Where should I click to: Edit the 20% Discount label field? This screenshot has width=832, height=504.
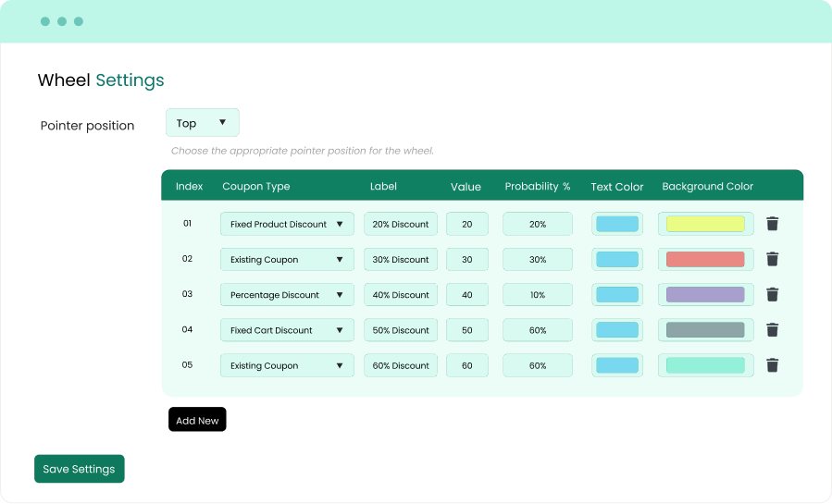(401, 224)
